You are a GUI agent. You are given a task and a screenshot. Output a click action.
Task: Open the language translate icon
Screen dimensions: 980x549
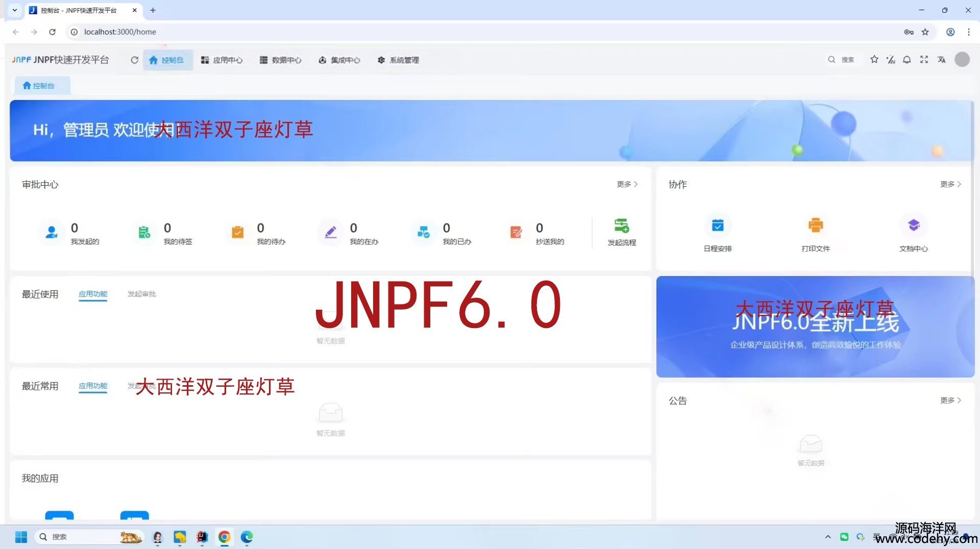pyautogui.click(x=941, y=60)
